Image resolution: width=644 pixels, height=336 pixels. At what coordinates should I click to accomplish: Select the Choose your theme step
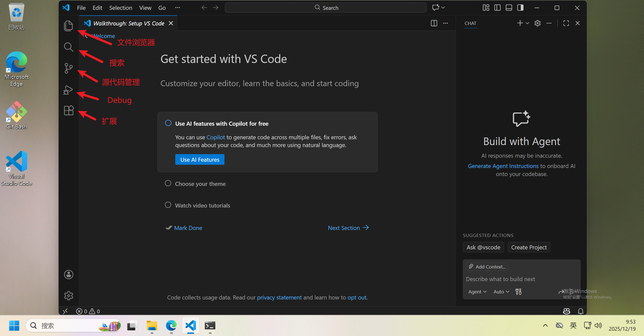200,184
